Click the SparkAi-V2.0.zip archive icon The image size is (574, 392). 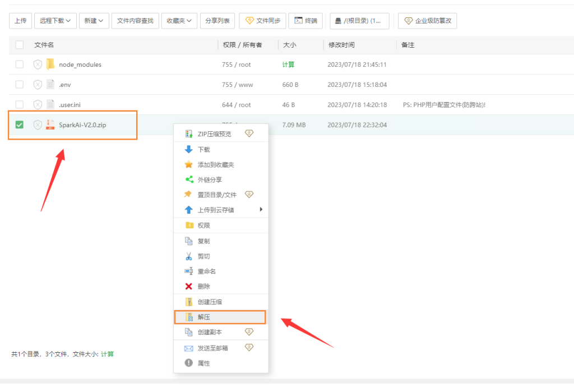click(x=50, y=124)
